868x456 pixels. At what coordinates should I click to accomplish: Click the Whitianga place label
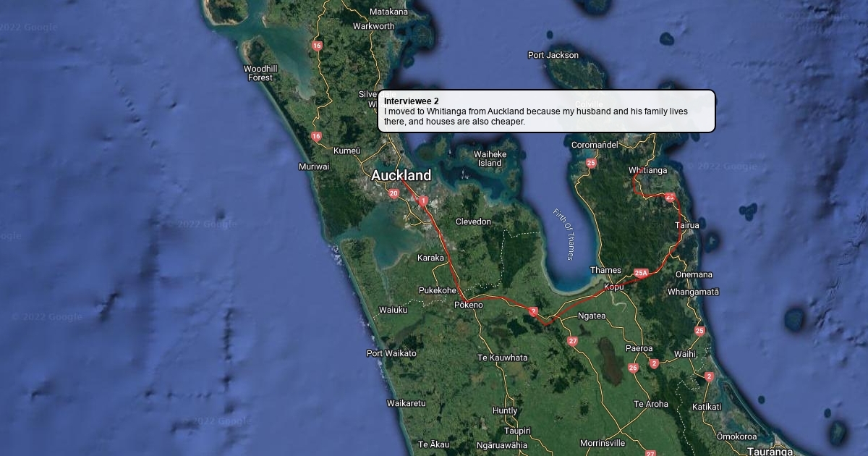647,170
